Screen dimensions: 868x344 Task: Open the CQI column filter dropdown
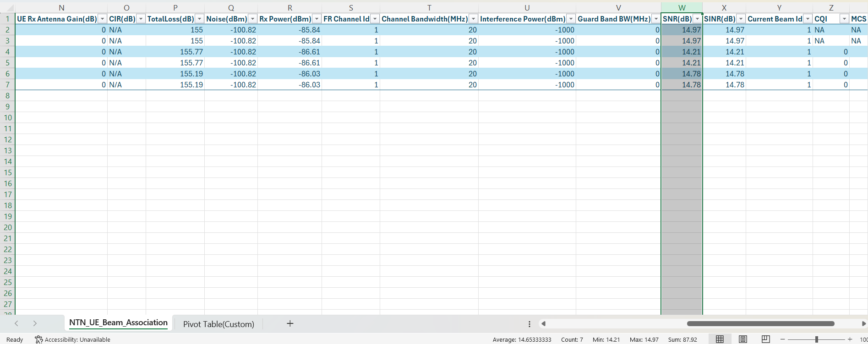pyautogui.click(x=844, y=19)
